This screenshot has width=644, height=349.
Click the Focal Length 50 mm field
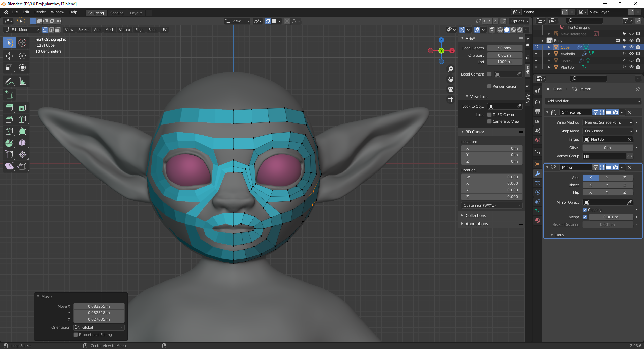pyautogui.click(x=504, y=48)
